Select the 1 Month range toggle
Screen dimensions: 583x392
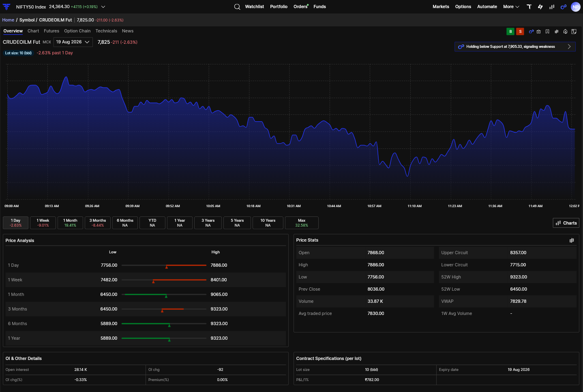coord(70,223)
